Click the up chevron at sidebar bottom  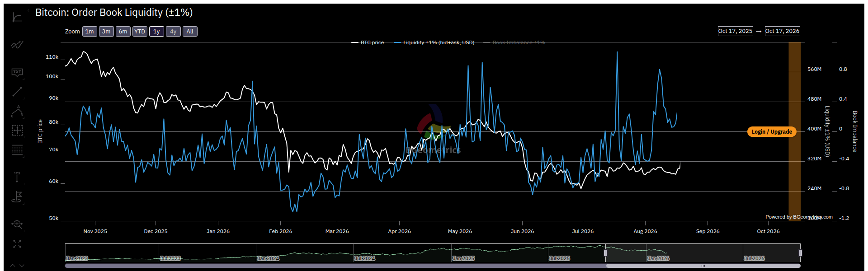[x=13, y=266]
